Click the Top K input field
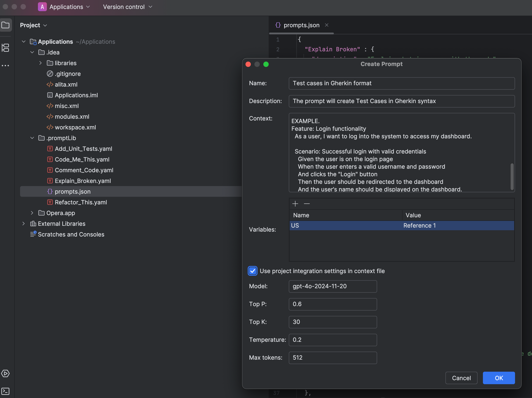Screen dimensions: 532x398 (333, 322)
